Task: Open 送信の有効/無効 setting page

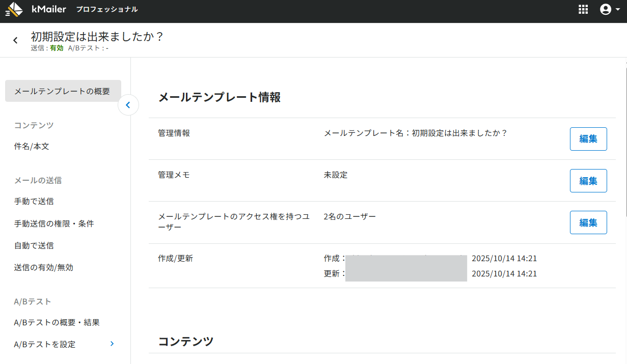Action: click(44, 267)
